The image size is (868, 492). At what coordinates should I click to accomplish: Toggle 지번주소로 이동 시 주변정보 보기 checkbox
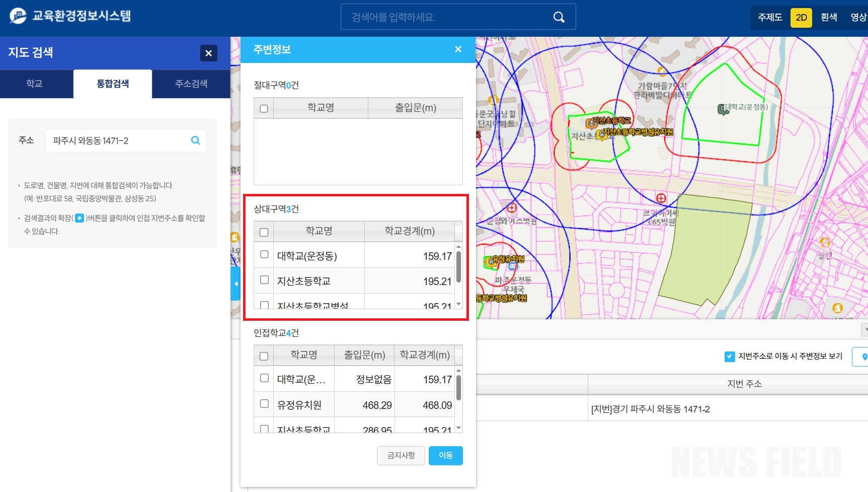pyautogui.click(x=729, y=357)
